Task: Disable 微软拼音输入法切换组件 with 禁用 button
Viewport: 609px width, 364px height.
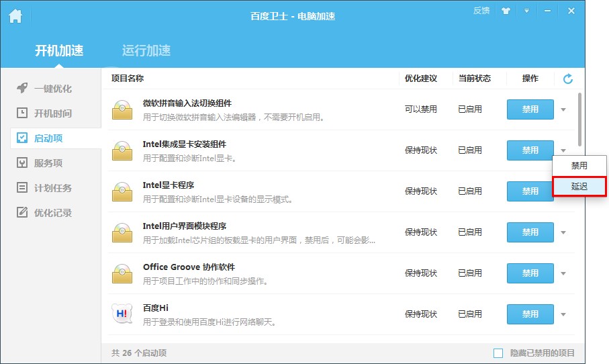Action: pyautogui.click(x=530, y=109)
